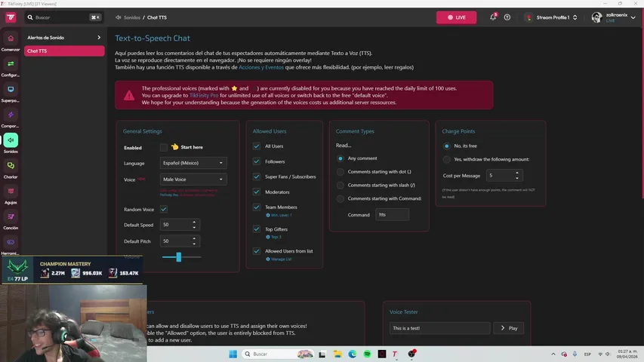This screenshot has height=362, width=644.
Task: Open the Sonidos speaker sidebar icon
Action: tap(11, 140)
